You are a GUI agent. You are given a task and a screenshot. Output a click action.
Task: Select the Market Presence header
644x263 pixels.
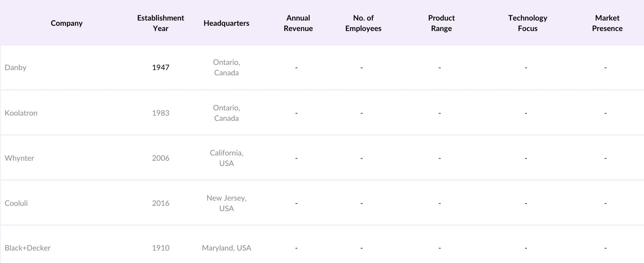607,23
